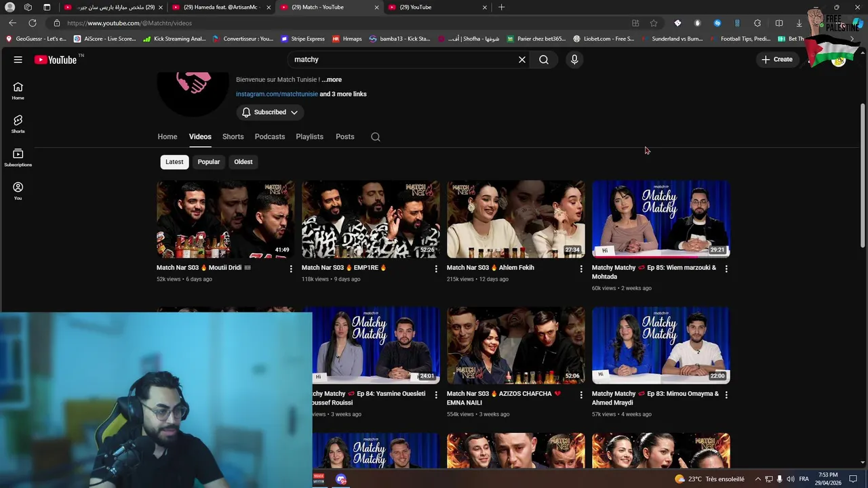Open options for Match Nar S03 Moutii Dridi
This screenshot has width=868, height=488.
pos(291,269)
